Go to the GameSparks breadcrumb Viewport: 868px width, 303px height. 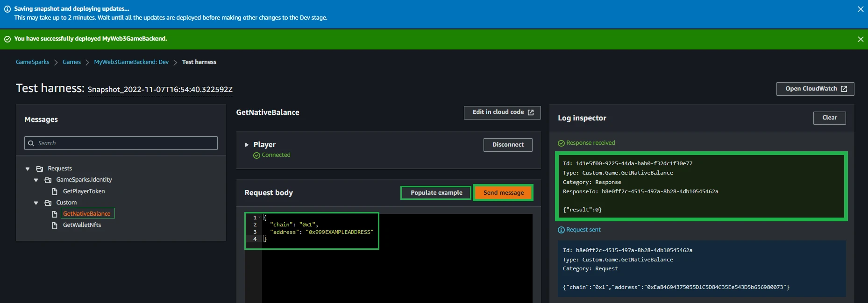(32, 62)
